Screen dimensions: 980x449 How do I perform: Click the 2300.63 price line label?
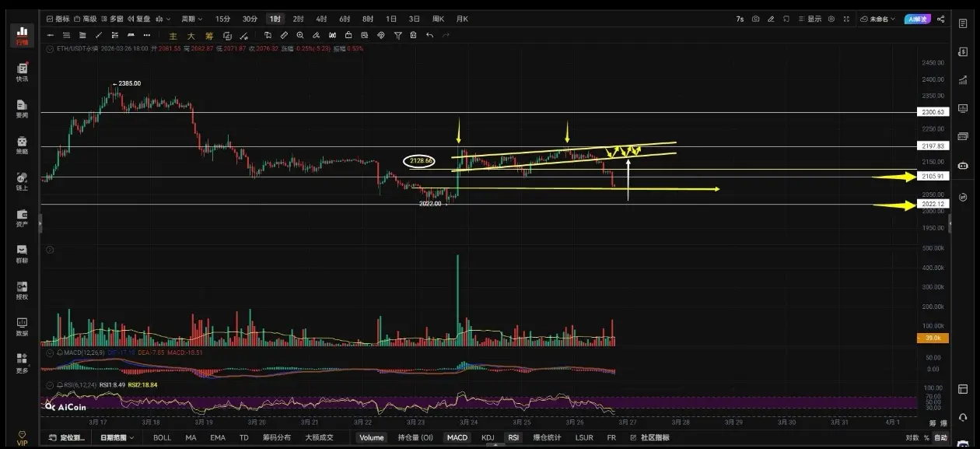[x=933, y=112]
